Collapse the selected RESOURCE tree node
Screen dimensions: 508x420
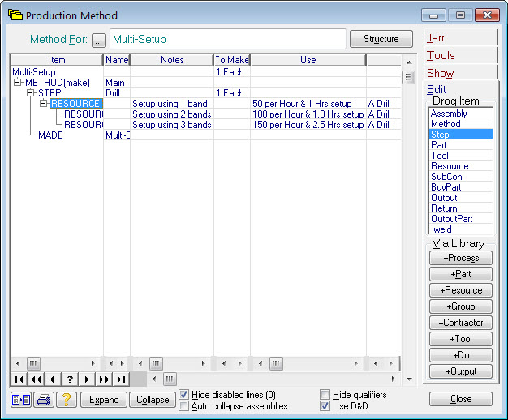pyautogui.click(x=43, y=103)
